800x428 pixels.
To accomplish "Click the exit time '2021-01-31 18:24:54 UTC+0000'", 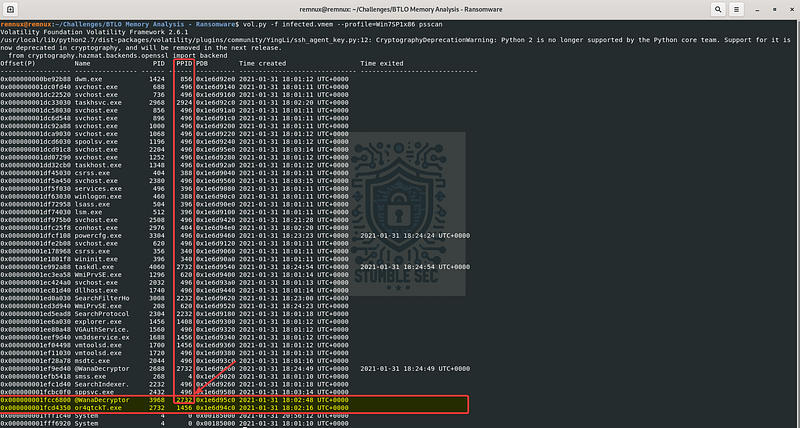I will (415, 267).
